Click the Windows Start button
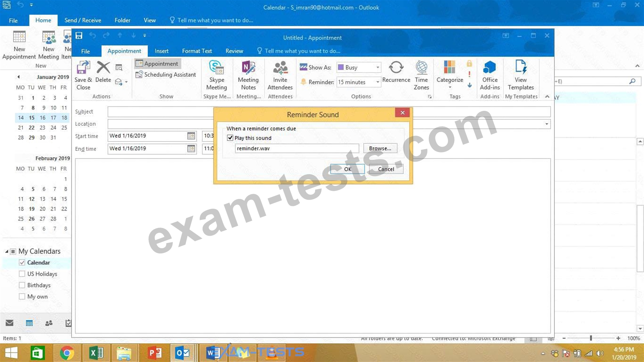The width and height of the screenshot is (644, 362). 11,353
